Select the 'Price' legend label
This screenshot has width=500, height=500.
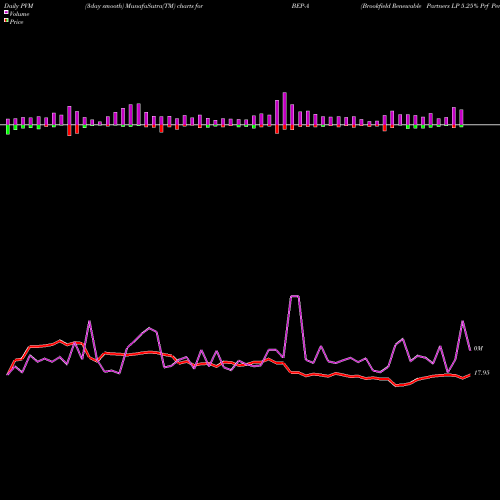pyautogui.click(x=16, y=22)
